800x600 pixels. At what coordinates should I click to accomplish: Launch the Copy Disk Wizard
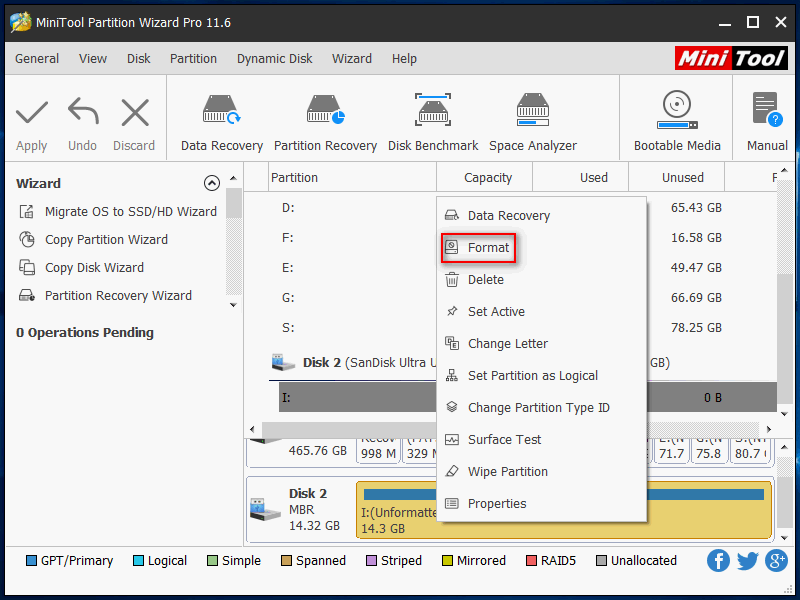coord(94,268)
